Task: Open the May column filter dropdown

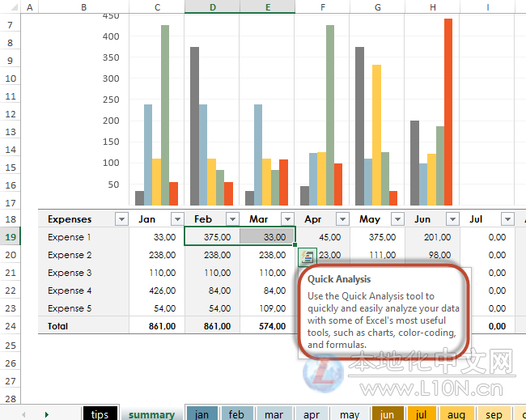Action: pyautogui.click(x=397, y=219)
